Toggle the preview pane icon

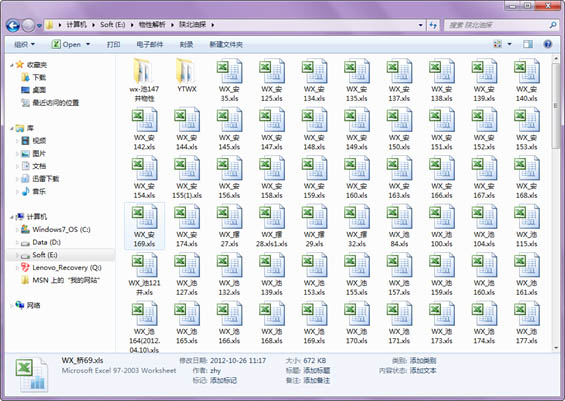point(528,44)
